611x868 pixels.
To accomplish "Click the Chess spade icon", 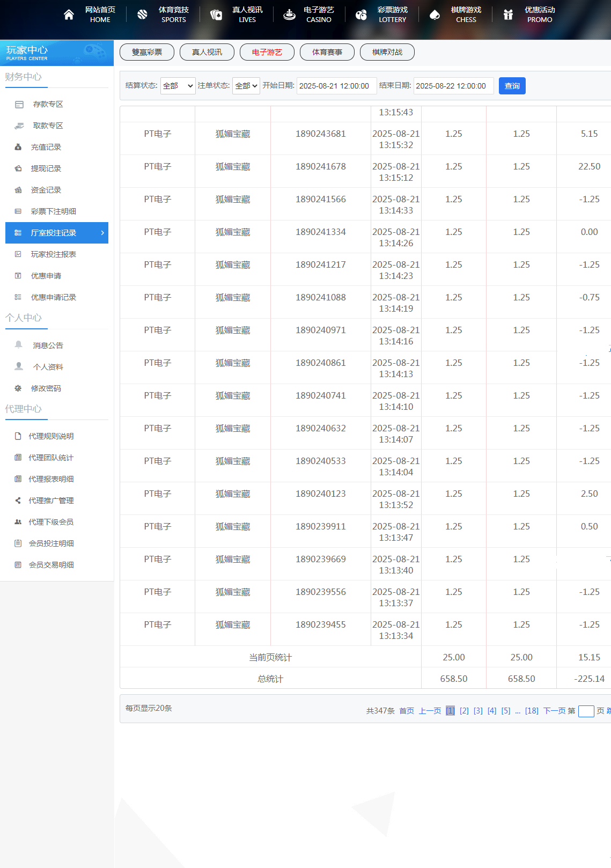I will coord(435,14).
